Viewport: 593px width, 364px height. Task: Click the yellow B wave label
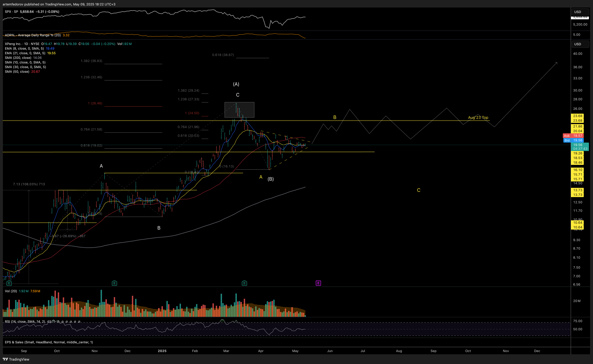335,117
